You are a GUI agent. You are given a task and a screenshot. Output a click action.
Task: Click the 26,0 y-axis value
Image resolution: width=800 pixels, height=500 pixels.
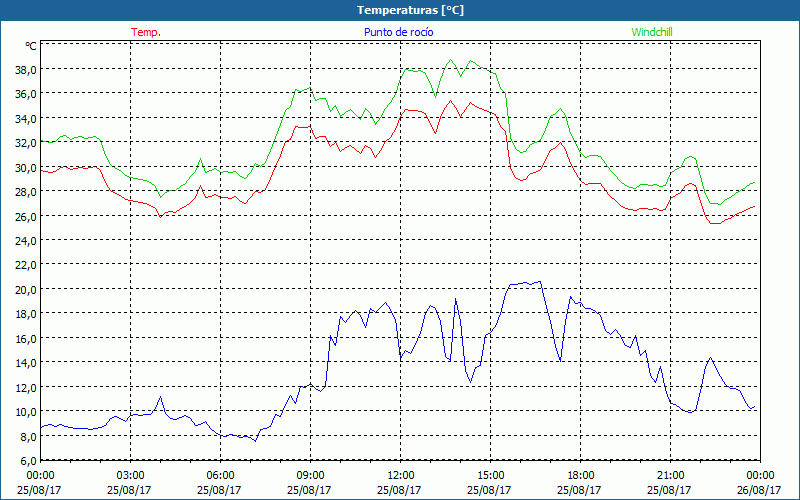(26, 216)
